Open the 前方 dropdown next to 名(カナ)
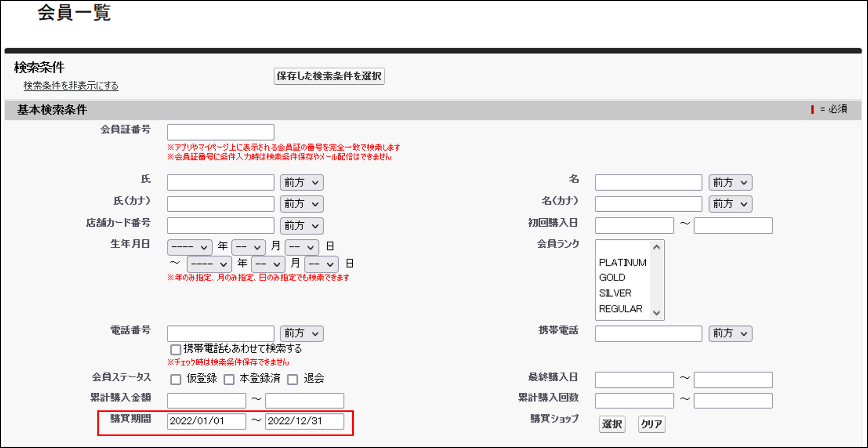The width and height of the screenshot is (868, 448). 730,204
